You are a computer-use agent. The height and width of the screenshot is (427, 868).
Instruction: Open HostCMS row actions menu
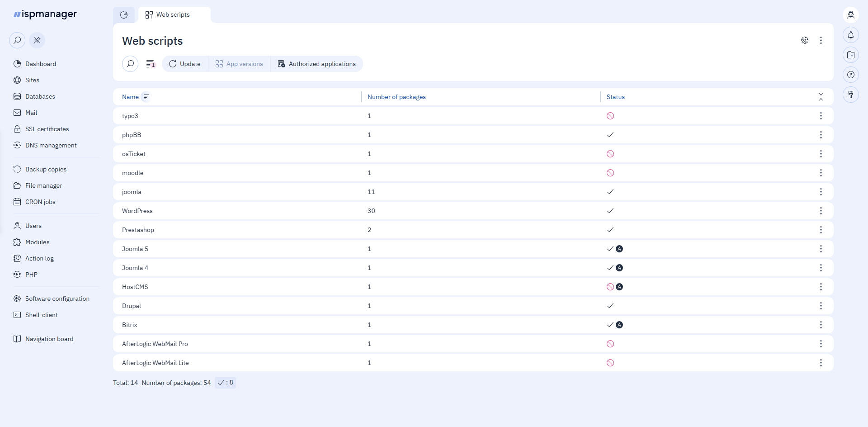[x=821, y=287]
